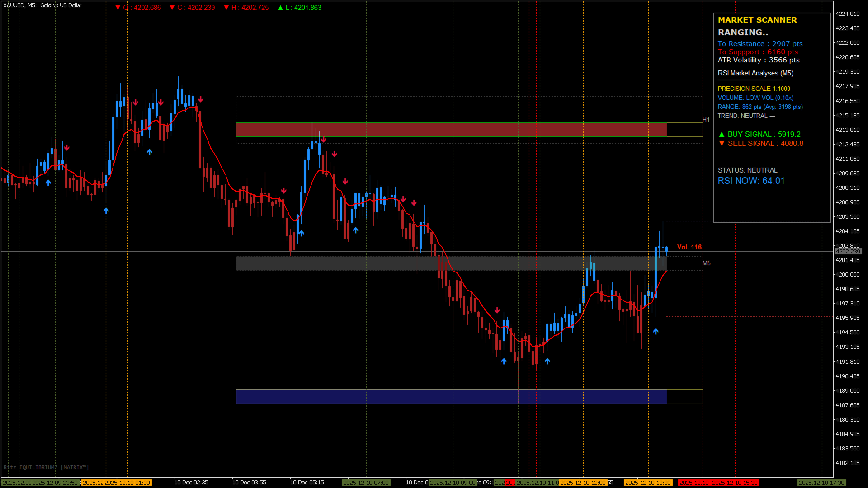Click green triangle beside BUY SIGNAL text

(x=722, y=134)
